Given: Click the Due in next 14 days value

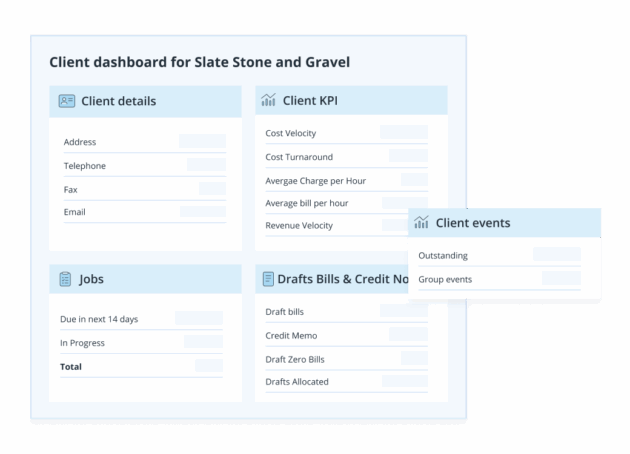Looking at the screenshot, I should point(199,318).
